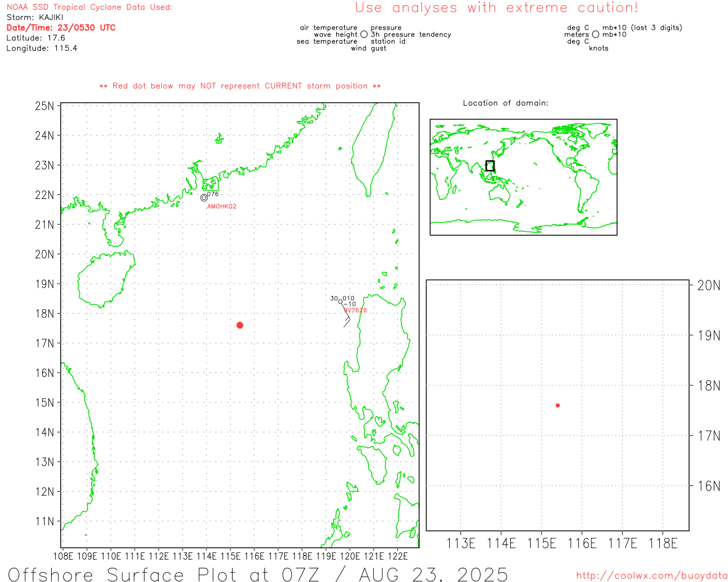Click the red dot disclaimer note above the map
728x582 pixels.
click(x=240, y=86)
